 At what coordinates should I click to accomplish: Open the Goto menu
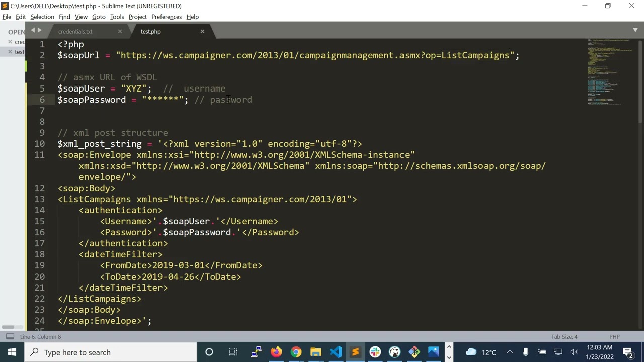click(99, 17)
